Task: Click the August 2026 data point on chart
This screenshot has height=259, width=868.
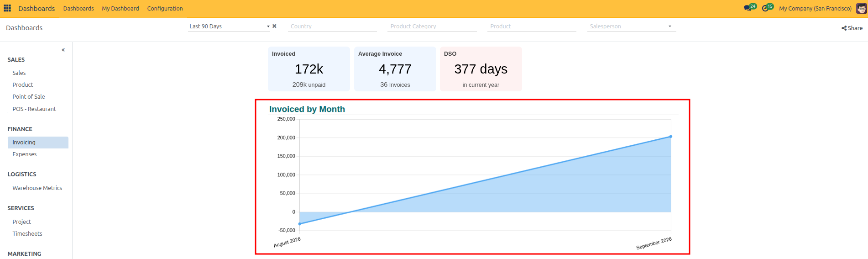Action: click(300, 224)
